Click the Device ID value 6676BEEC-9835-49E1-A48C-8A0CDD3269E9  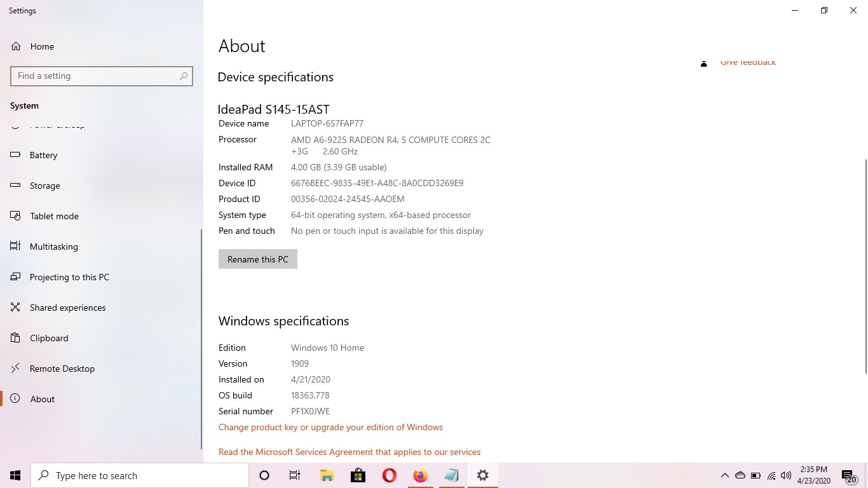click(377, 183)
